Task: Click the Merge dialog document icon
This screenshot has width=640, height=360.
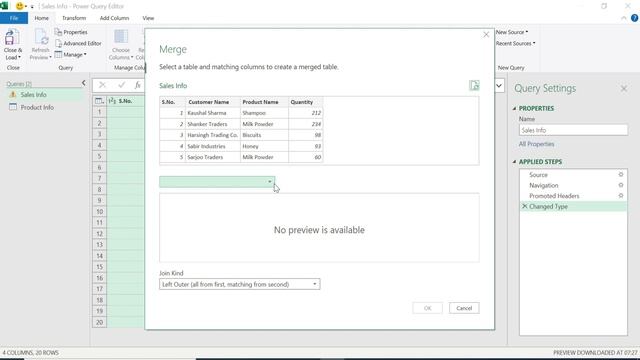Action: click(474, 85)
